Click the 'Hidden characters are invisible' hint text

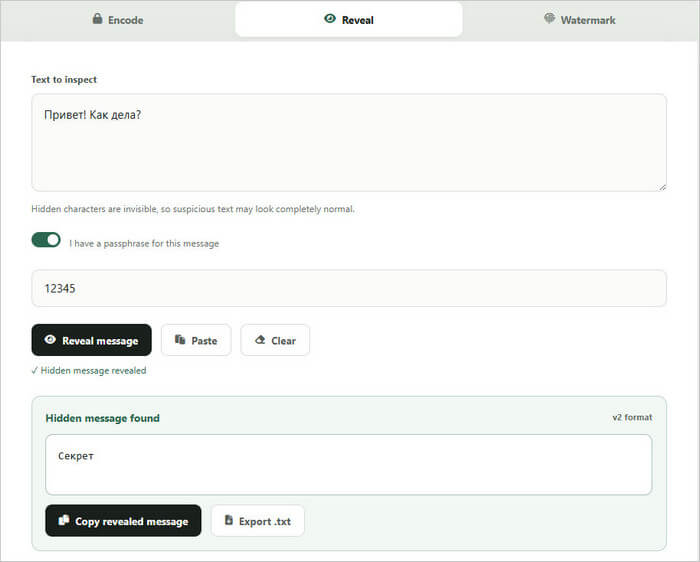pyautogui.click(x=193, y=209)
